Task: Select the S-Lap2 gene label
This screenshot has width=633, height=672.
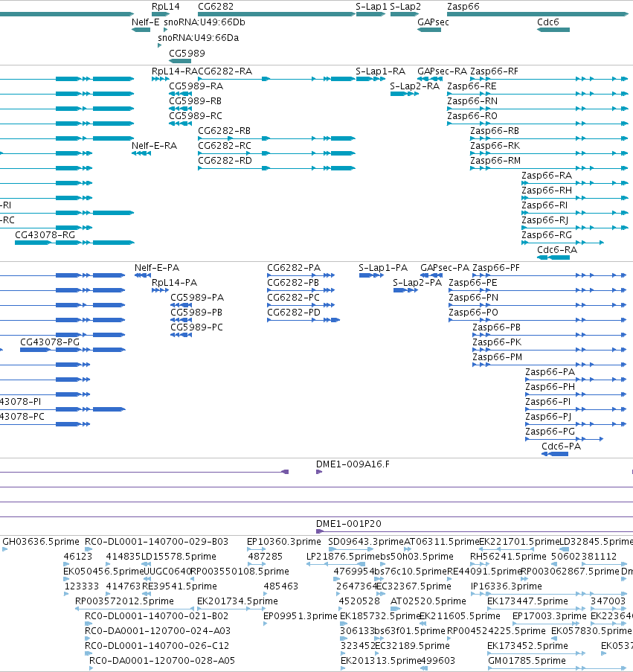Action: (405, 7)
